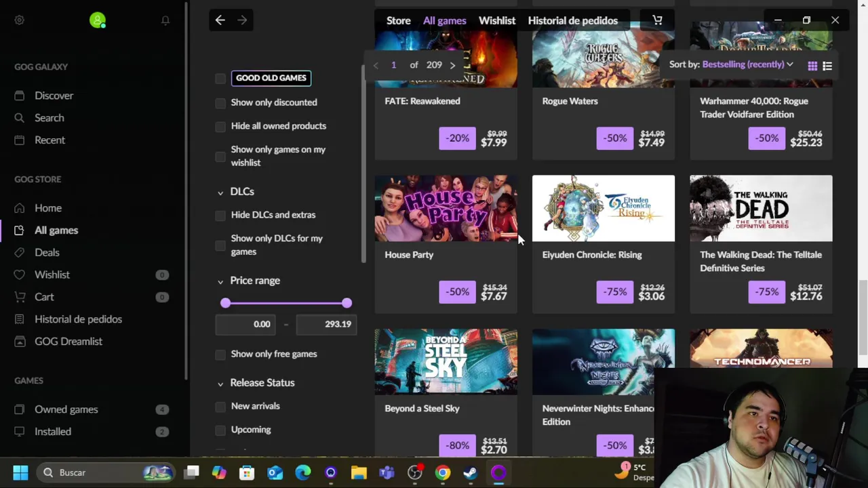Image resolution: width=868 pixels, height=488 pixels.
Task: Open the House Party game title
Action: [409, 255]
